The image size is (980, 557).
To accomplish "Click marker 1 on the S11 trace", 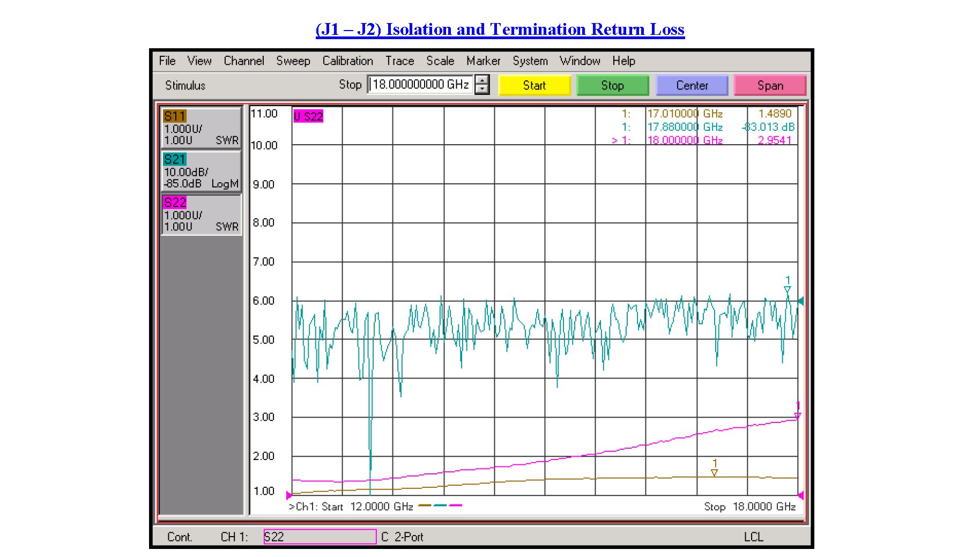I will point(714,472).
